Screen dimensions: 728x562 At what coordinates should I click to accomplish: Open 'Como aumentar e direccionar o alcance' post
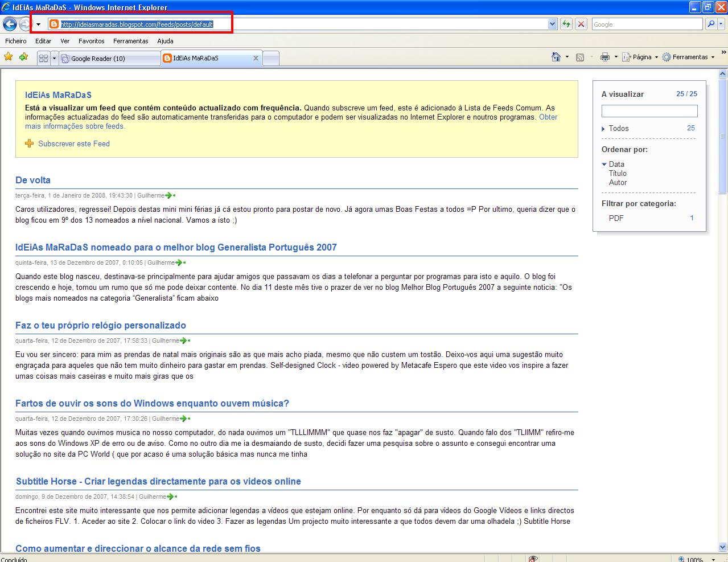click(138, 548)
